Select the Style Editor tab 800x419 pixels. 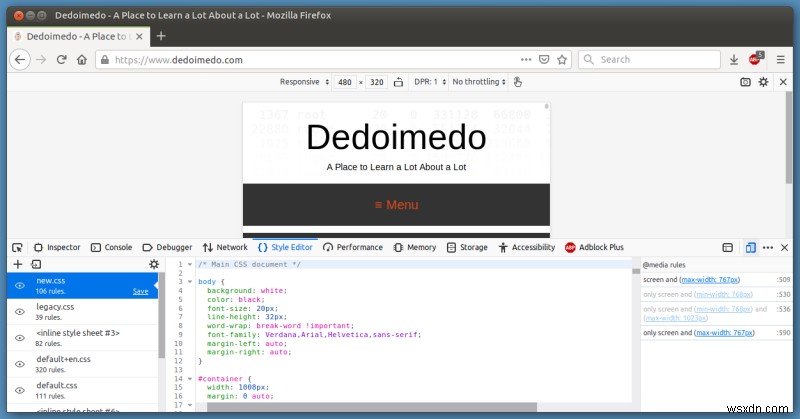[x=285, y=248]
